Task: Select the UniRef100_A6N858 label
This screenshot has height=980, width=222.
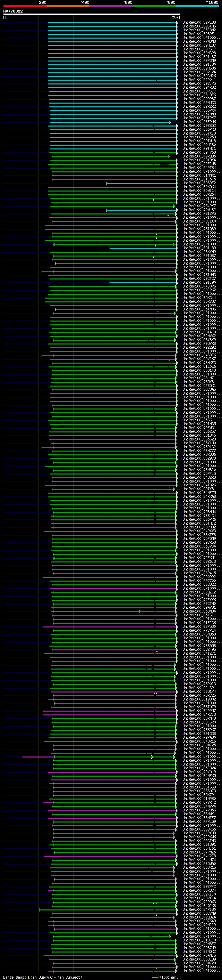Action: [199, 634]
